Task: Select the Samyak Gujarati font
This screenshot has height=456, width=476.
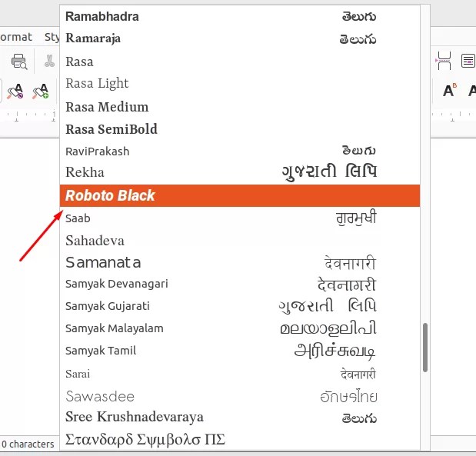Action: click(x=240, y=306)
